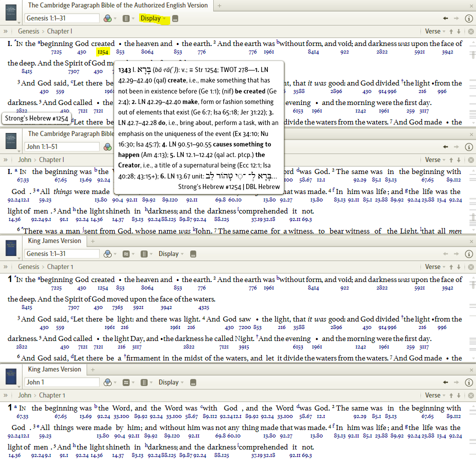The width and height of the screenshot is (476, 461).
Task: Open info for Cambridge Genesis panel
Action: [468, 18]
